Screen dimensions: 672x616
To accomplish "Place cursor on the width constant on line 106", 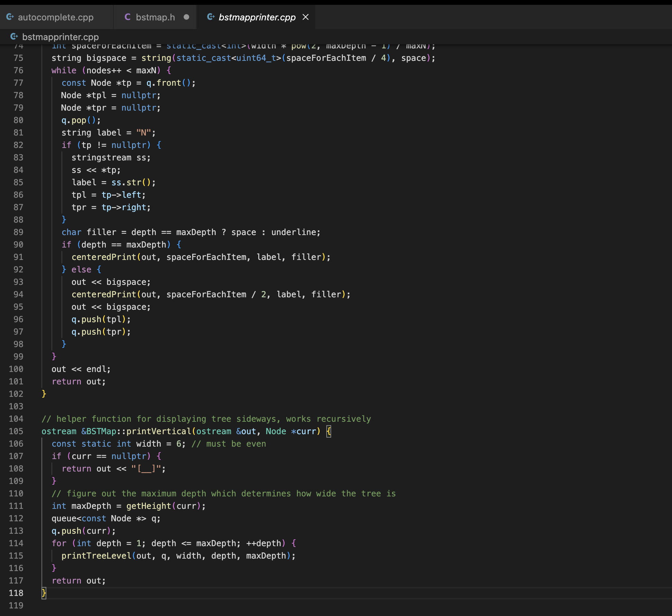I will 148,444.
